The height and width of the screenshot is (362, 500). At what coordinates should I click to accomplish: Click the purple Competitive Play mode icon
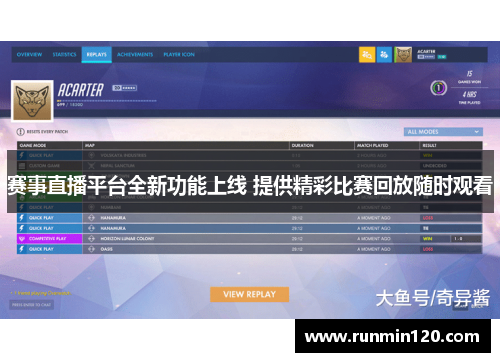tap(22, 239)
